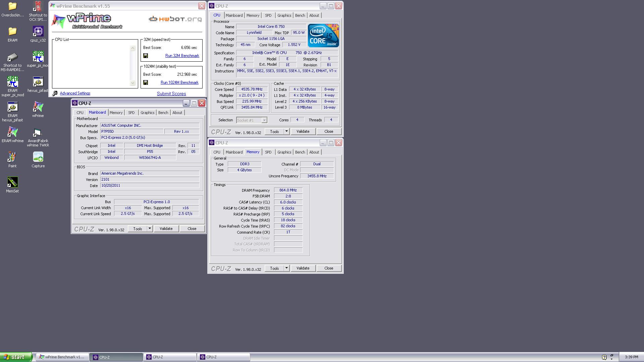Screen dimensions: 644x362
Task: Expand Tools dropdown arrow in Mainboard window
Action: pos(150,229)
